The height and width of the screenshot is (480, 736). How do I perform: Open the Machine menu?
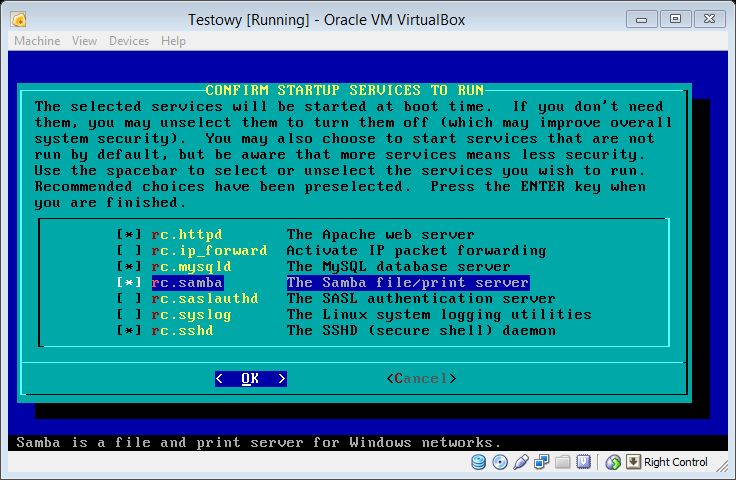(x=37, y=41)
